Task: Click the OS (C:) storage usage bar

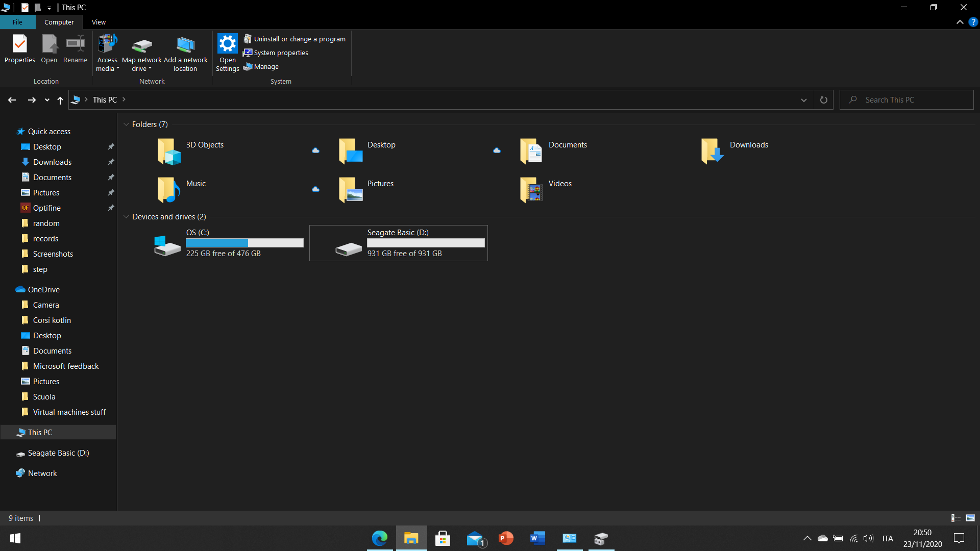Action: point(244,243)
